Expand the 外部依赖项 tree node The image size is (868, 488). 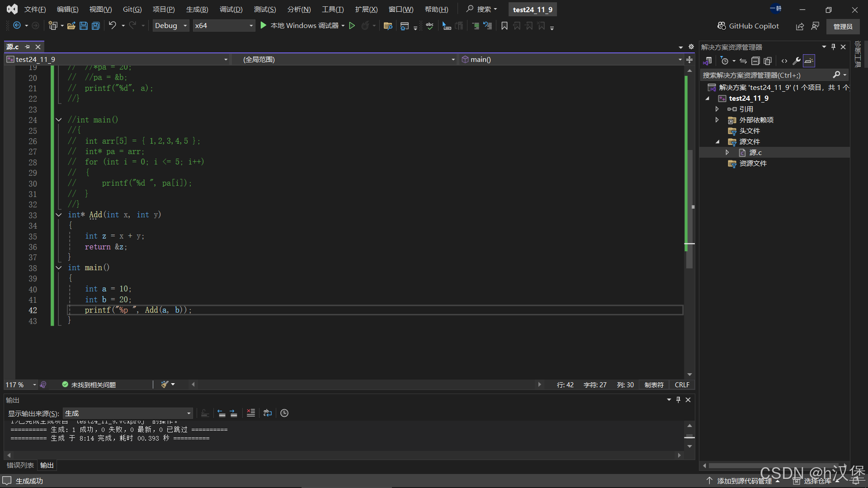coord(717,120)
